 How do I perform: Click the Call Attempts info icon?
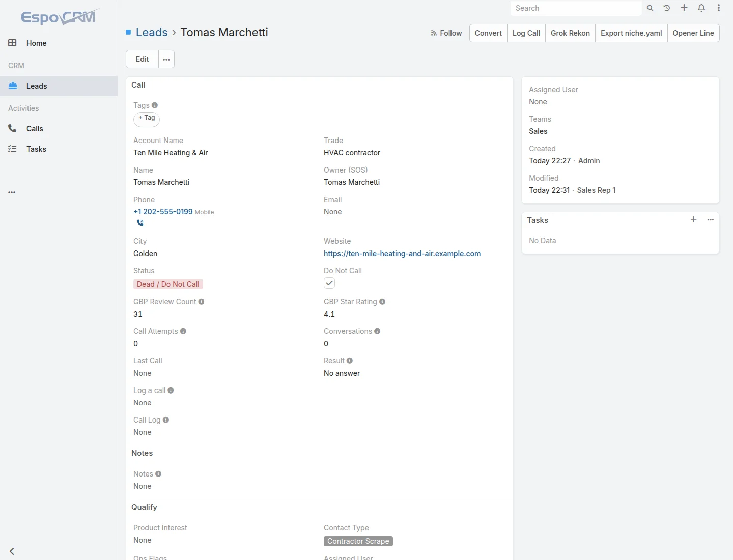point(183,331)
